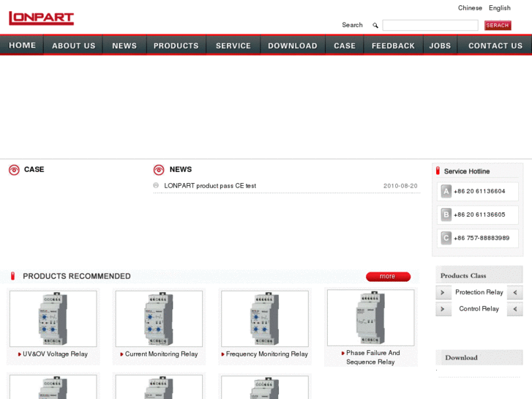This screenshot has width=532, height=399.
Task: Click hotline C letter icon
Action: pyautogui.click(x=446, y=238)
